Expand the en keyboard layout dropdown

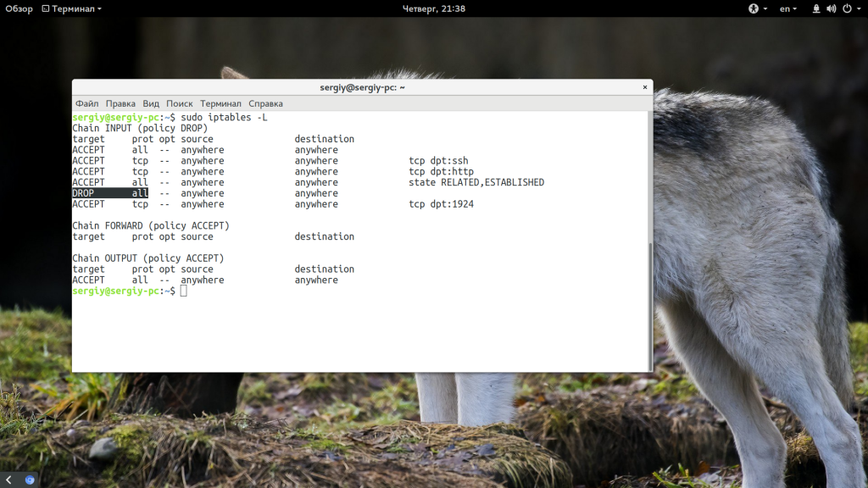(x=788, y=8)
